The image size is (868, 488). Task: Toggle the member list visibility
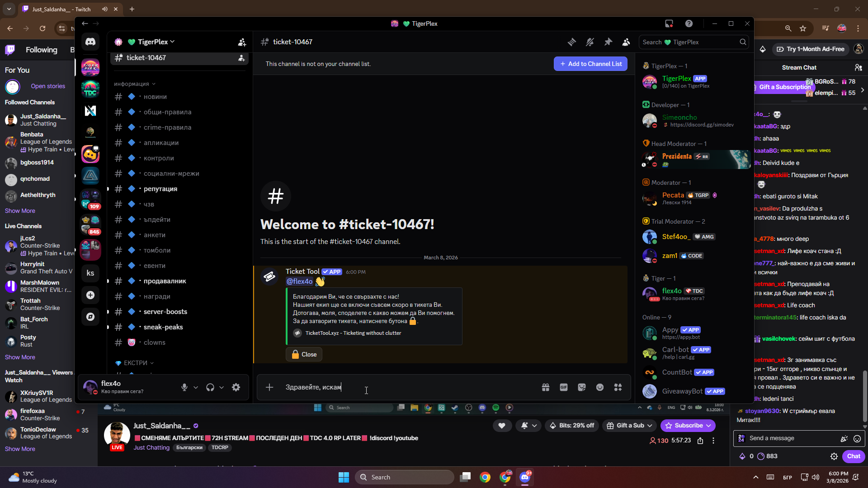(x=626, y=42)
